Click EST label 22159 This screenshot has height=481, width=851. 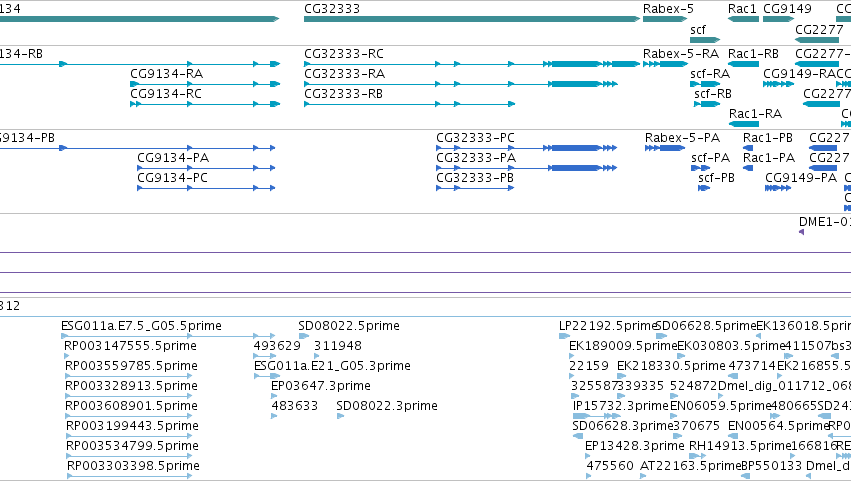pyautogui.click(x=589, y=366)
